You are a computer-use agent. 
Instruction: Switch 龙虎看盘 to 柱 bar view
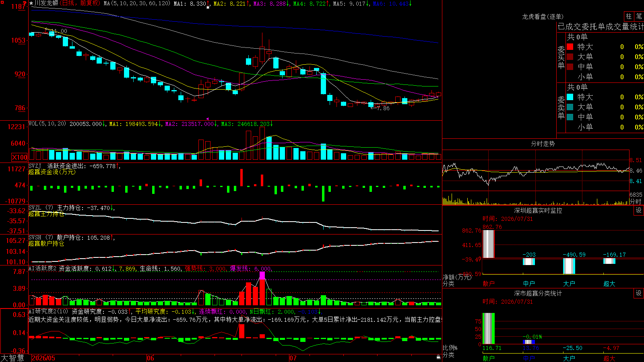coord(629,16)
